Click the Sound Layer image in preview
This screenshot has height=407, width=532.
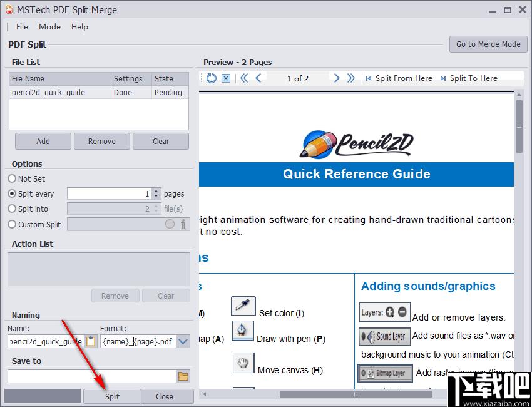384,336
